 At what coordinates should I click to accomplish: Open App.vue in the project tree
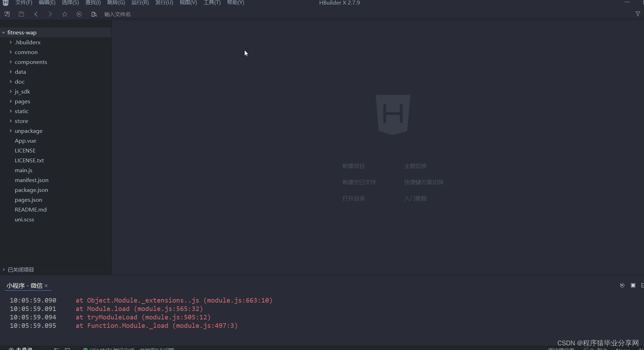pyautogui.click(x=25, y=141)
